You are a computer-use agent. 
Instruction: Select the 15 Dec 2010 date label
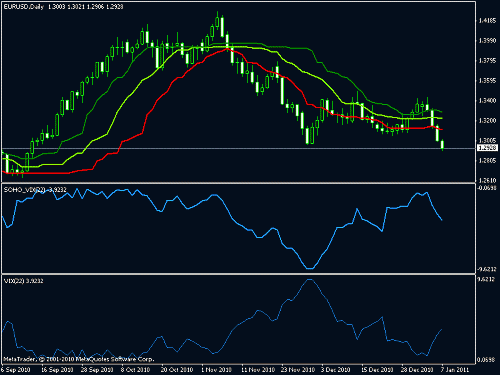(x=378, y=370)
